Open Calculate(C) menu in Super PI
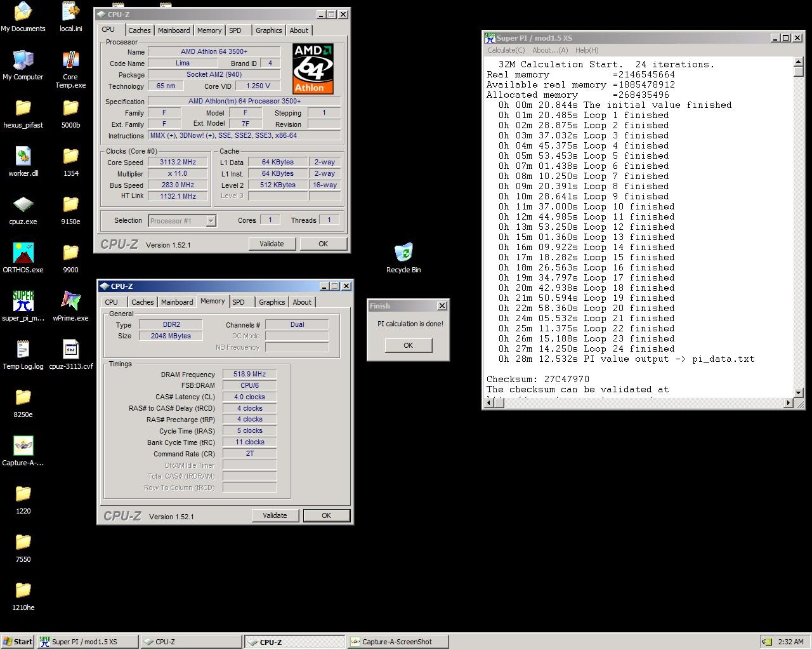The image size is (812, 650). pos(506,50)
